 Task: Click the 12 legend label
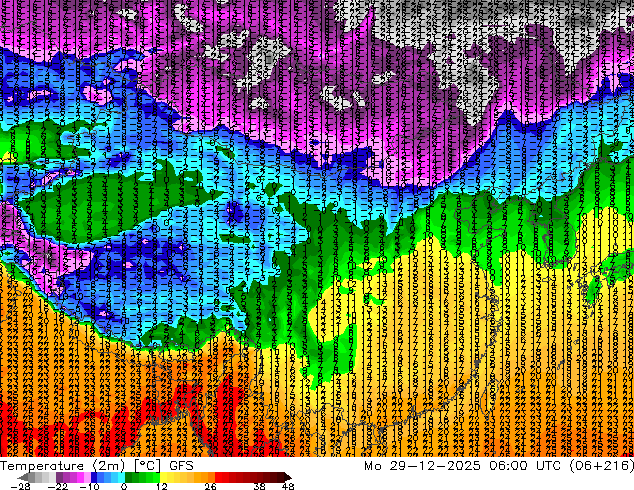(x=162, y=486)
